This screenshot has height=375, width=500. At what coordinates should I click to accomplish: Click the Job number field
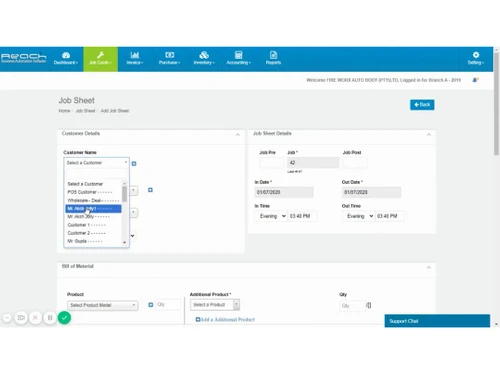click(313, 163)
